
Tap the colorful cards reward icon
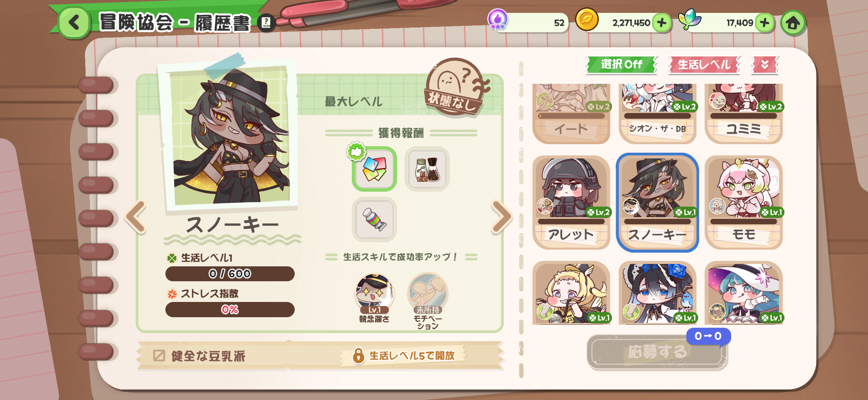374,169
